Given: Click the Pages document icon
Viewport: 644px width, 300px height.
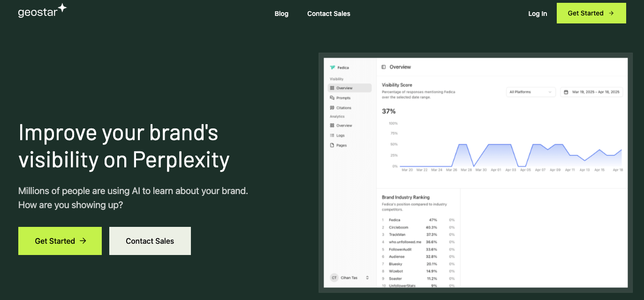Looking at the screenshot, I should tap(332, 145).
